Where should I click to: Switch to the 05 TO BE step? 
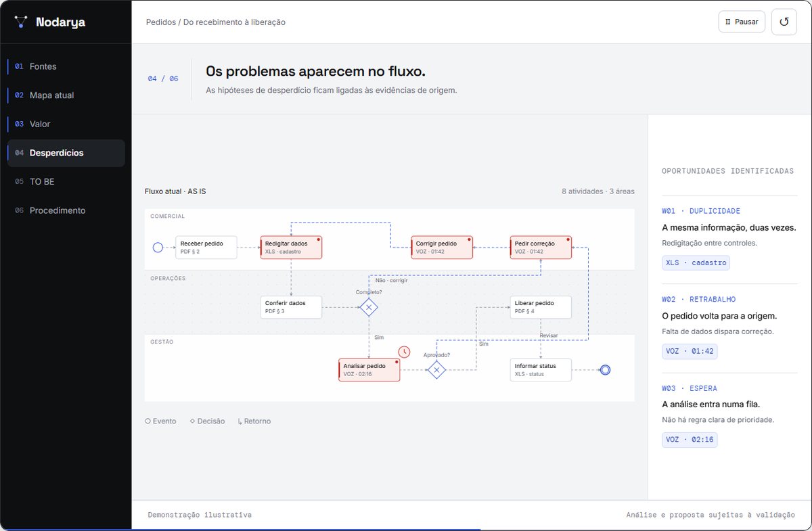66,182
